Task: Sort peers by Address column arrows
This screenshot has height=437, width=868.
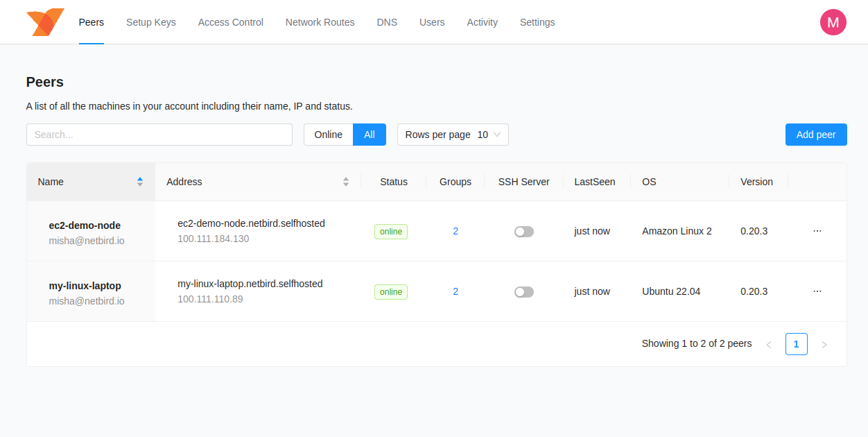Action: (346, 182)
